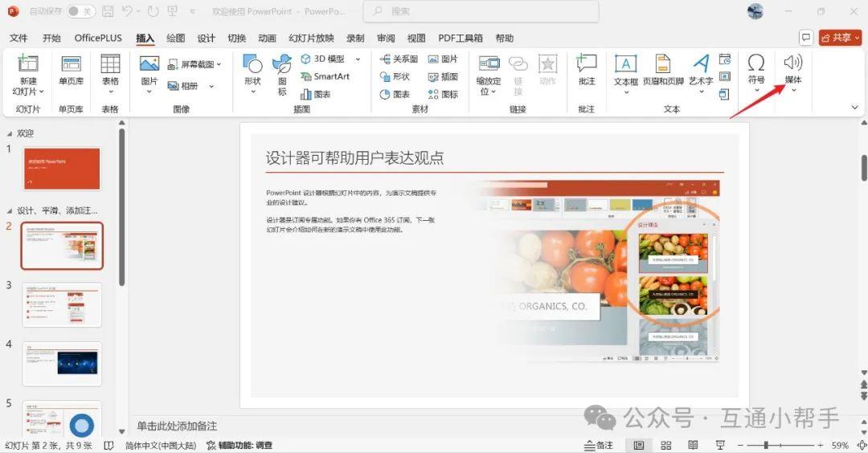The image size is (868, 453).
Task: Click the 表格 table icon
Action: 110,64
